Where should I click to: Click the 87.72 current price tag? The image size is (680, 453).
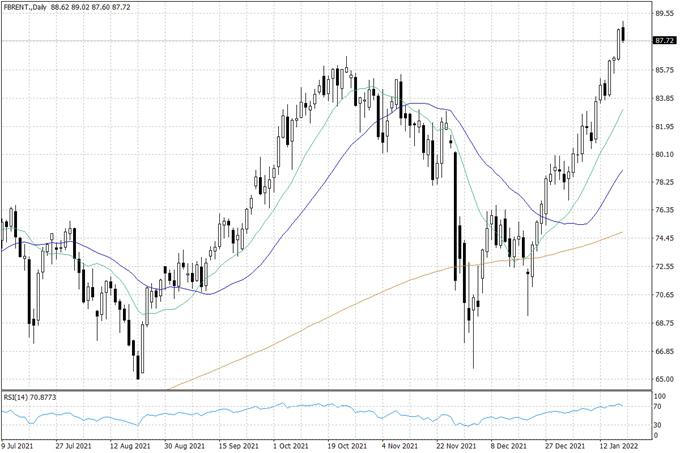[x=662, y=40]
